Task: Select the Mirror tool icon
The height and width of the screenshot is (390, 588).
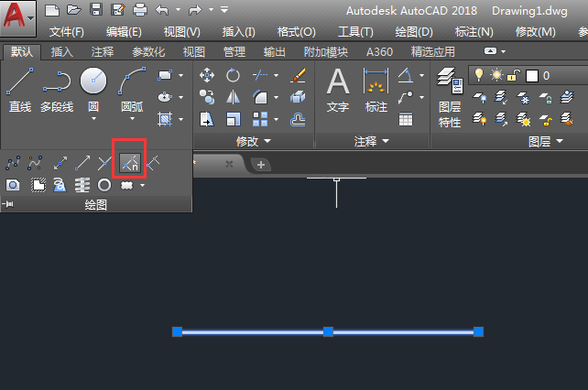Action: point(233,97)
